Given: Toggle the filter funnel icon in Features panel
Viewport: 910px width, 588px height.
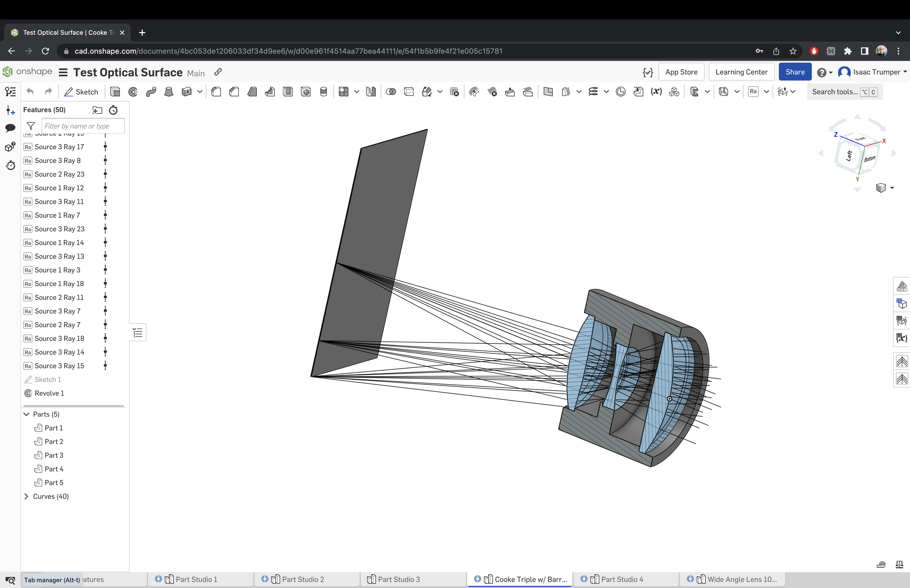Looking at the screenshot, I should tap(31, 126).
